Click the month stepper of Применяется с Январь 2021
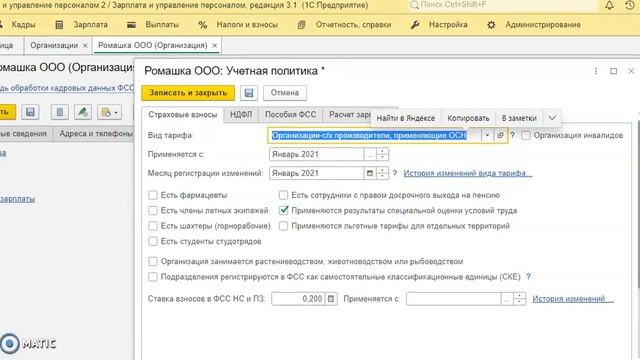Screen dimensions: 640x360 click(x=382, y=154)
